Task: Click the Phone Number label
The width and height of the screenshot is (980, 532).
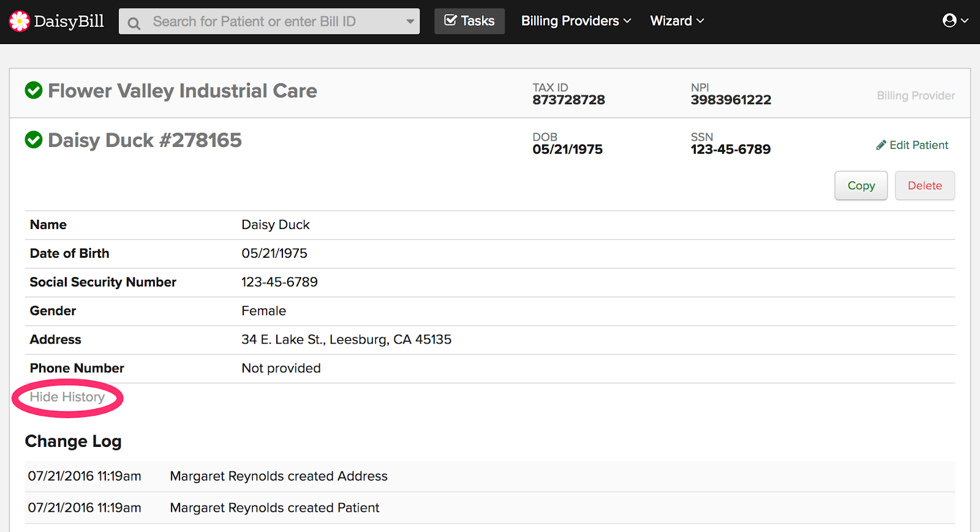Action: point(77,368)
